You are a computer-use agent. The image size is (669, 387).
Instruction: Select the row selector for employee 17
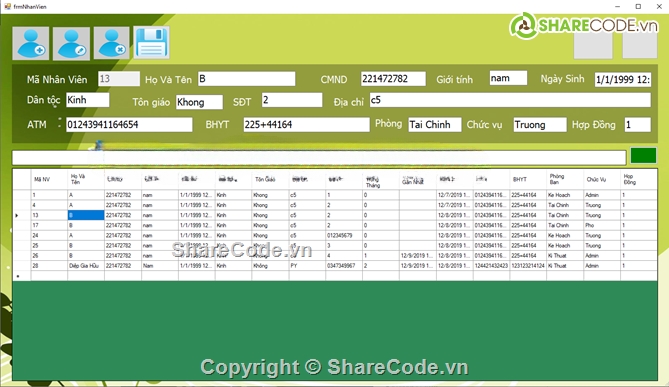pyautogui.click(x=22, y=225)
